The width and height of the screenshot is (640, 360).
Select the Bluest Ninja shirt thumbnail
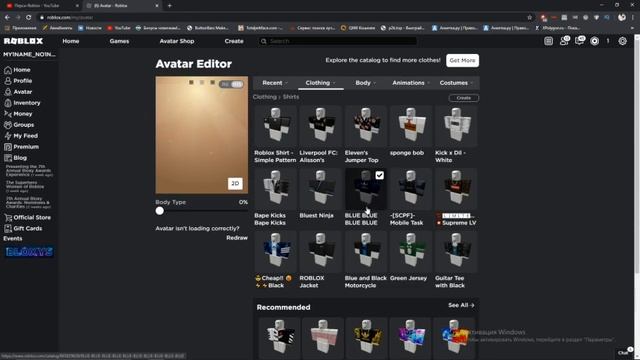click(x=320, y=189)
